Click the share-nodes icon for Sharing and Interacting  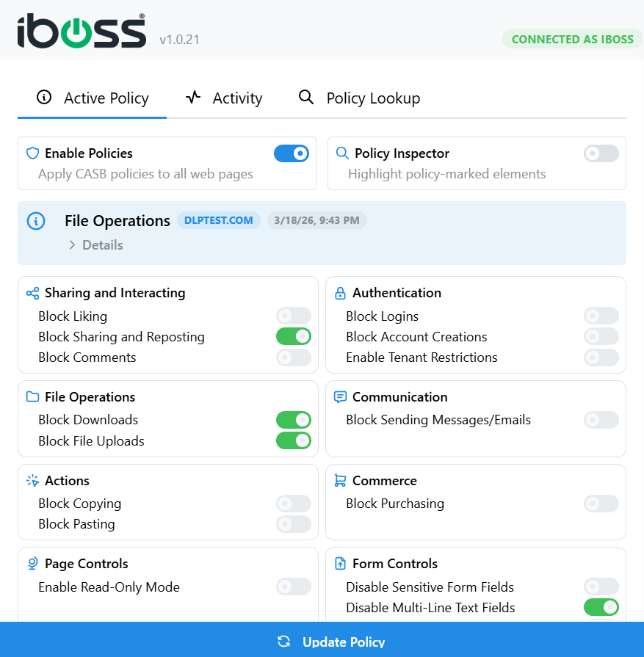[x=32, y=293]
